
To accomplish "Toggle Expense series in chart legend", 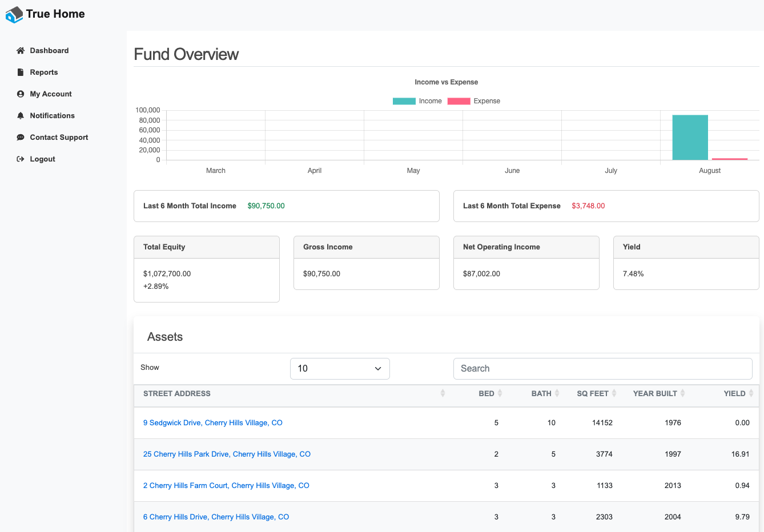I will tap(473, 101).
